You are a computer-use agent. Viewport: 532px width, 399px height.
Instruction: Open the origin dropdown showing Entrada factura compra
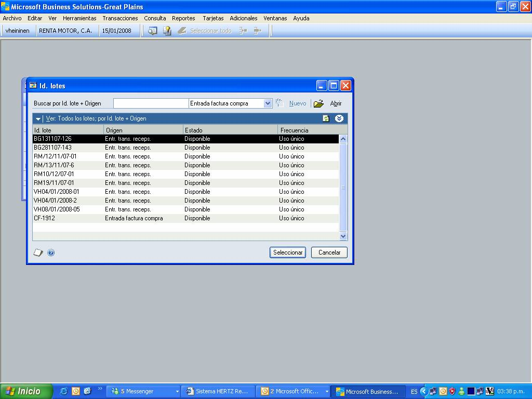[x=268, y=103]
